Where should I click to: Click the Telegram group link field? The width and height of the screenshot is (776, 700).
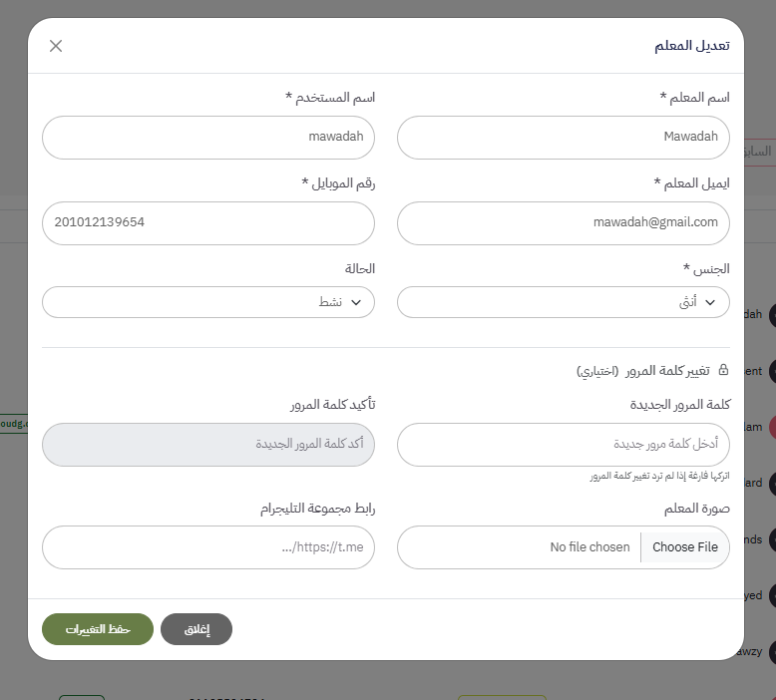(207, 547)
